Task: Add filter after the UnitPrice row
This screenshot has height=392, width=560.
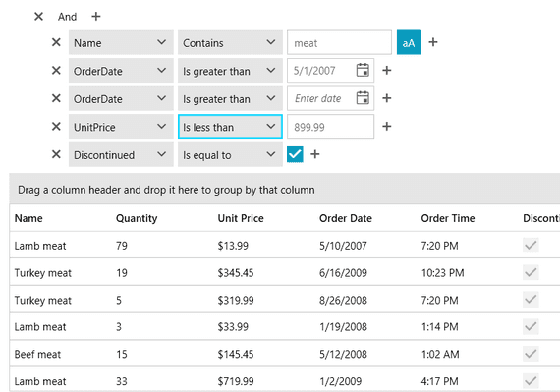Action: (387, 127)
